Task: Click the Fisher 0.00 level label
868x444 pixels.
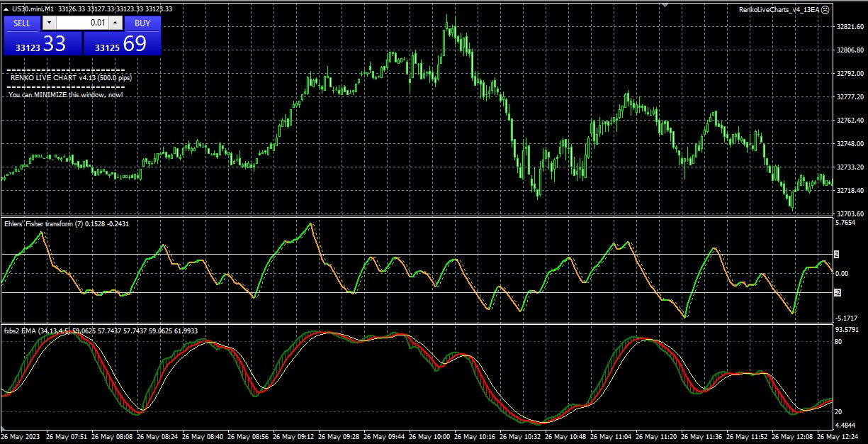Action: [842, 273]
